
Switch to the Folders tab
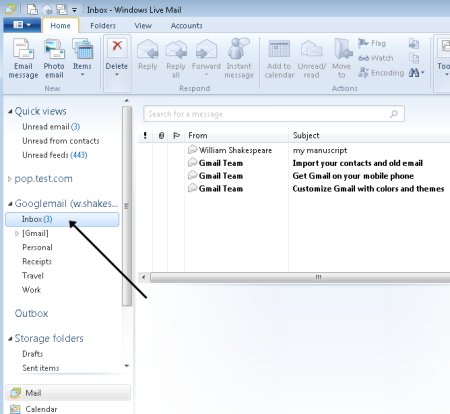point(103,26)
